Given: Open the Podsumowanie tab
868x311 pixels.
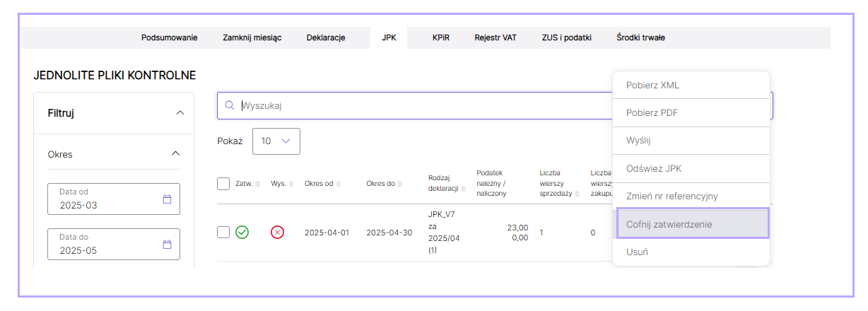Looking at the screenshot, I should pos(169,37).
